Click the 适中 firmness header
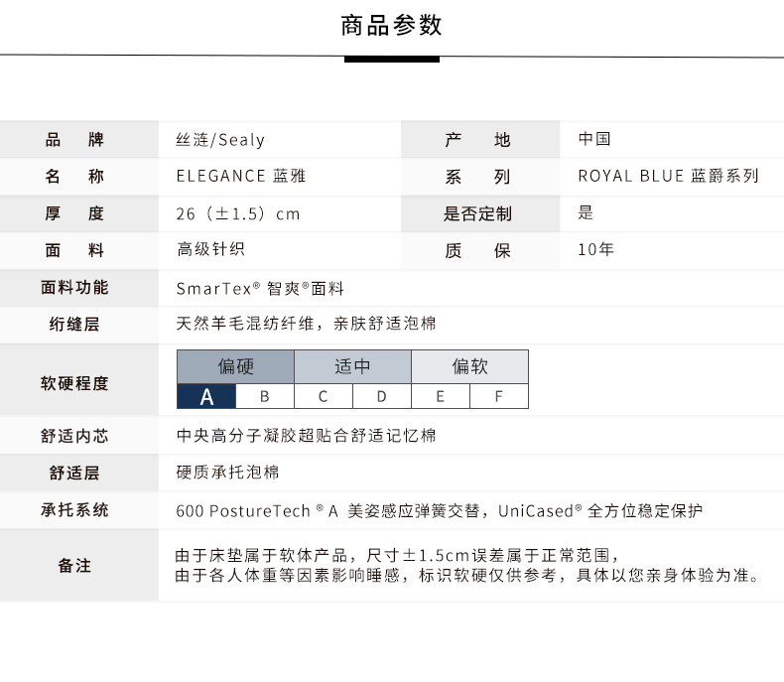Image resolution: width=784 pixels, height=682 pixels. click(353, 366)
